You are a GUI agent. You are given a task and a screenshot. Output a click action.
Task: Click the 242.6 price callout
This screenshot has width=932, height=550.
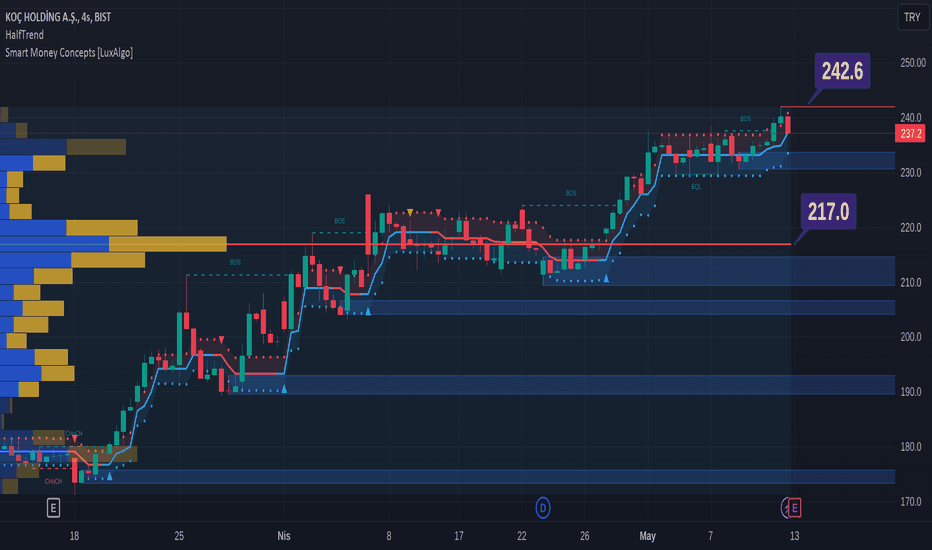point(842,71)
